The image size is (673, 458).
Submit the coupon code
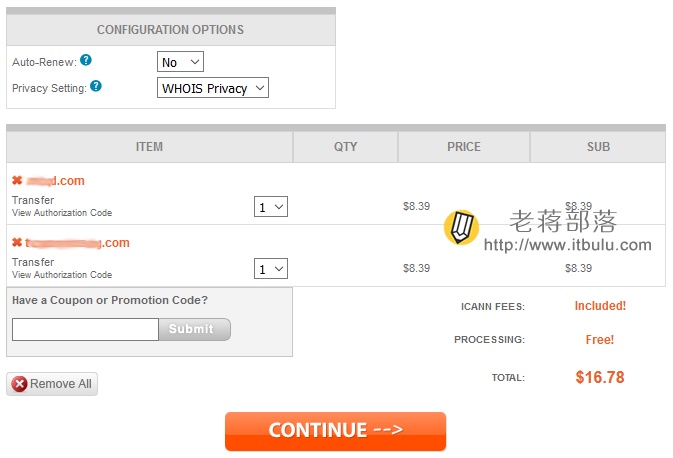tap(195, 329)
